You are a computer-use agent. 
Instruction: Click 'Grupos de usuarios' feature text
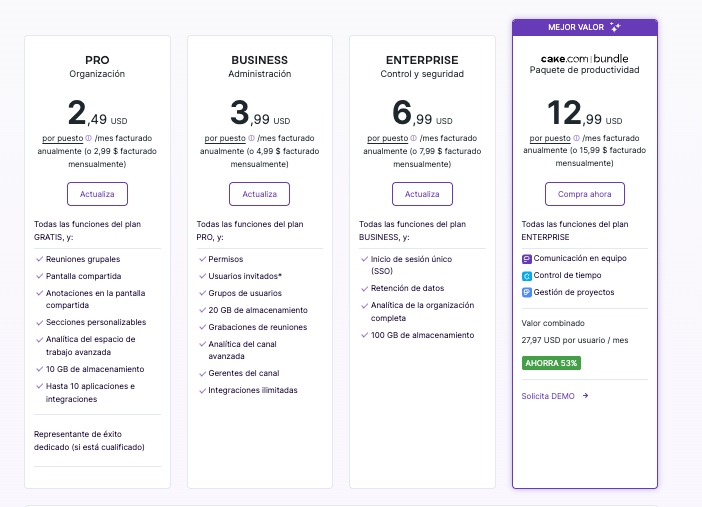pos(245,293)
